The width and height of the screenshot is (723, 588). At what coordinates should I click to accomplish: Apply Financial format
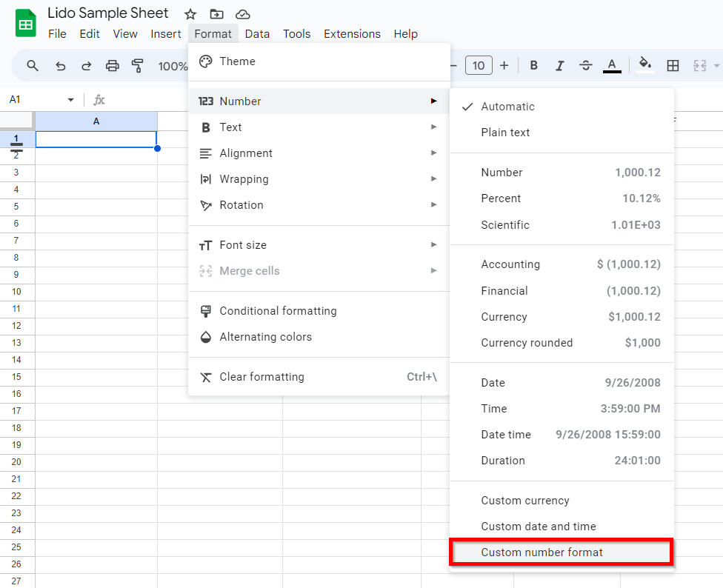(562, 291)
